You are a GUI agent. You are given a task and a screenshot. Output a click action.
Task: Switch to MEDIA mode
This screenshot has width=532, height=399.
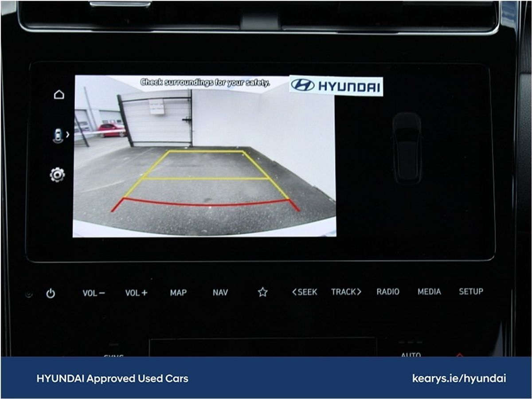pos(429,292)
